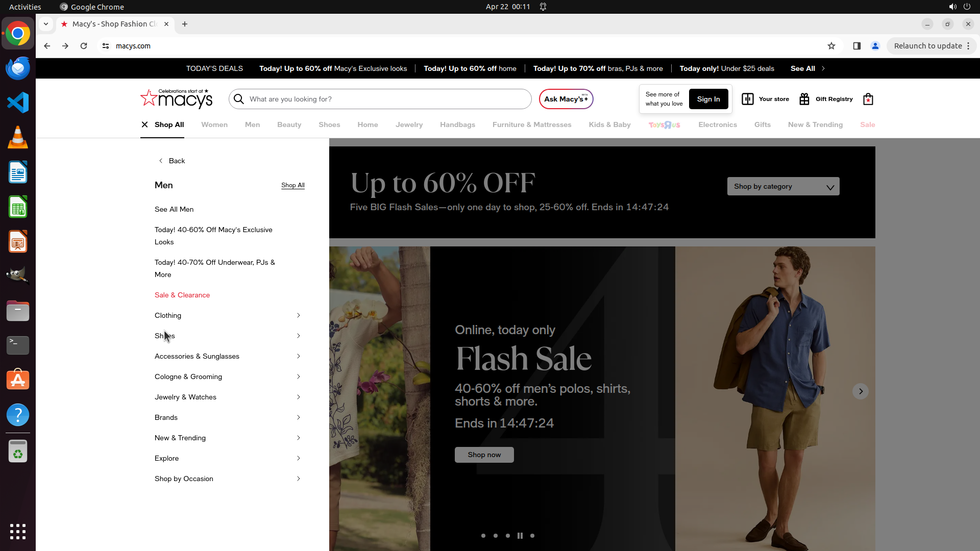Close Shop All menu with X icon
The image size is (980, 551).
pos(145,124)
